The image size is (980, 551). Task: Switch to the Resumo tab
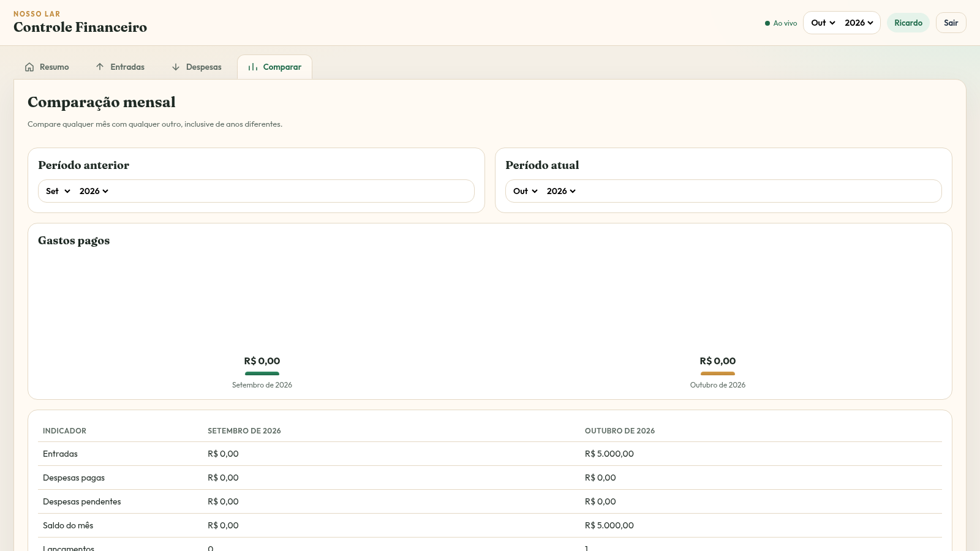coord(47,67)
